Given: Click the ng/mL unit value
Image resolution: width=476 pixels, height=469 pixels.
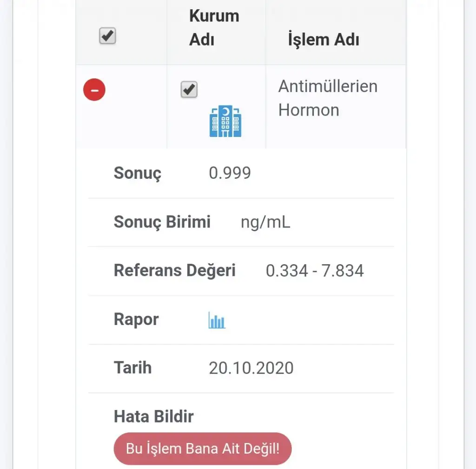Looking at the screenshot, I should point(265,222).
